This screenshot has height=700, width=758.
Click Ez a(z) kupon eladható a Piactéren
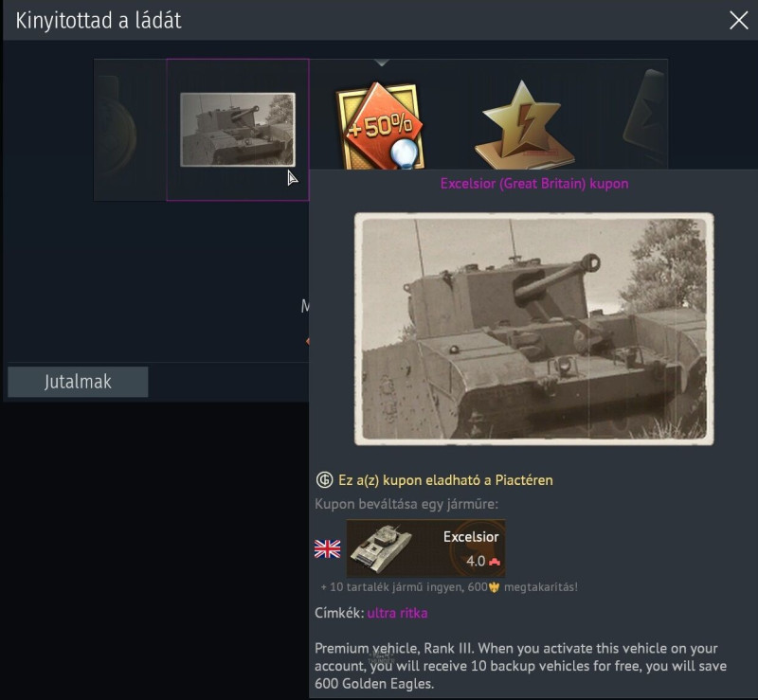[x=445, y=480]
